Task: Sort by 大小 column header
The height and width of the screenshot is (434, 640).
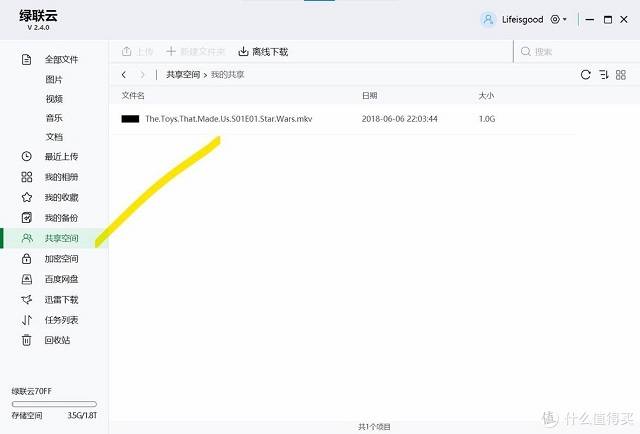Action: tap(486, 96)
